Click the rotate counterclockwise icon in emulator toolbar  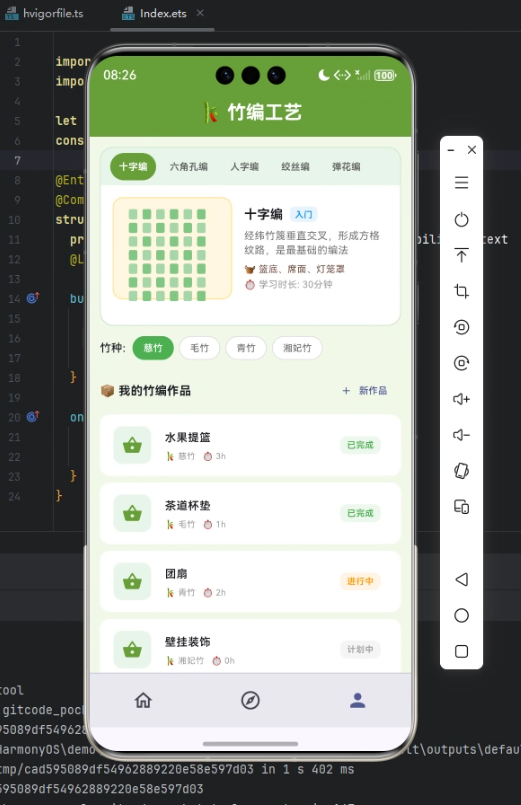461,327
